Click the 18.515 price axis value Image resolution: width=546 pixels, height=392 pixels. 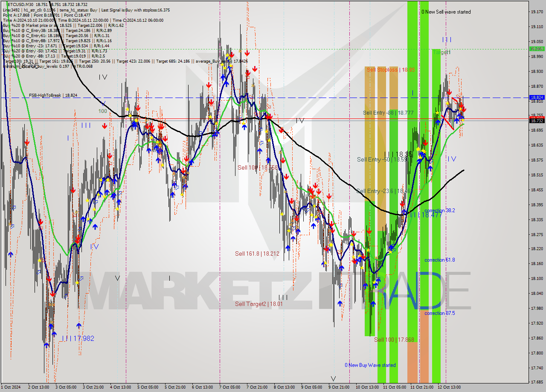(537, 175)
